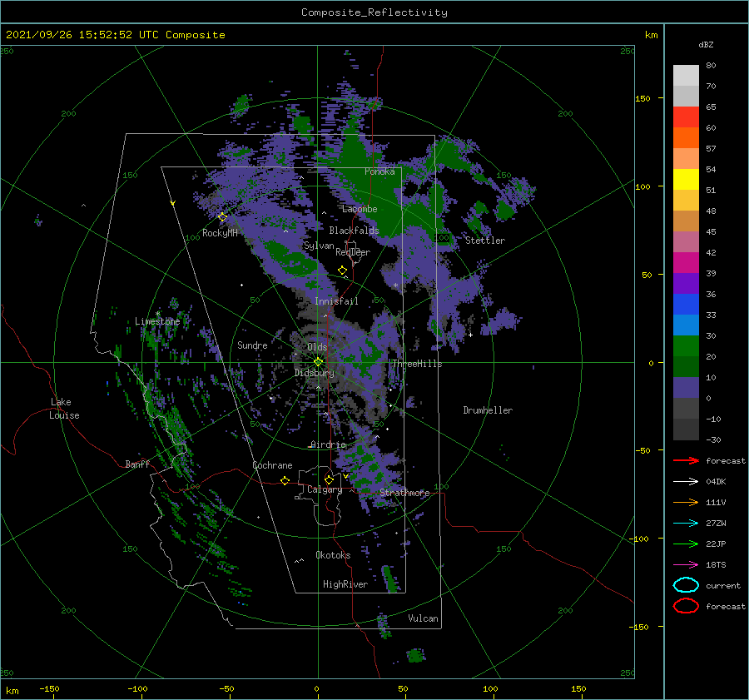The width and height of the screenshot is (749, 700).
Task: Click the RockyMH label
Action: pyautogui.click(x=220, y=233)
